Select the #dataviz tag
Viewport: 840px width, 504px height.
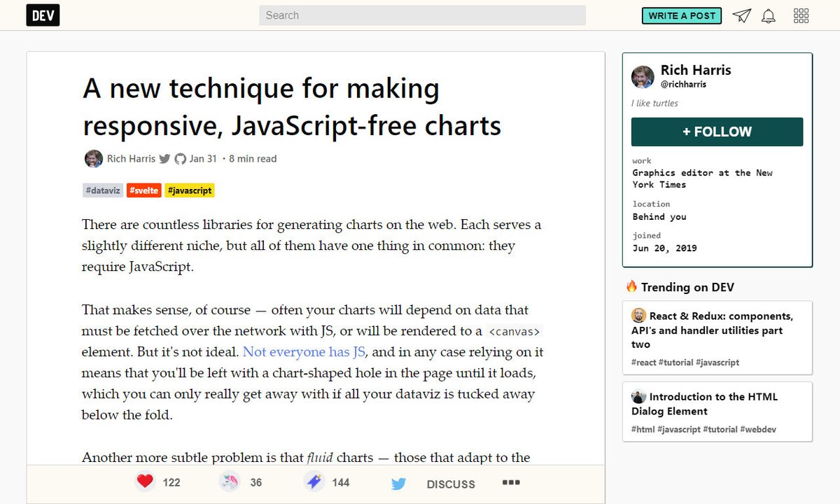pos(103,190)
